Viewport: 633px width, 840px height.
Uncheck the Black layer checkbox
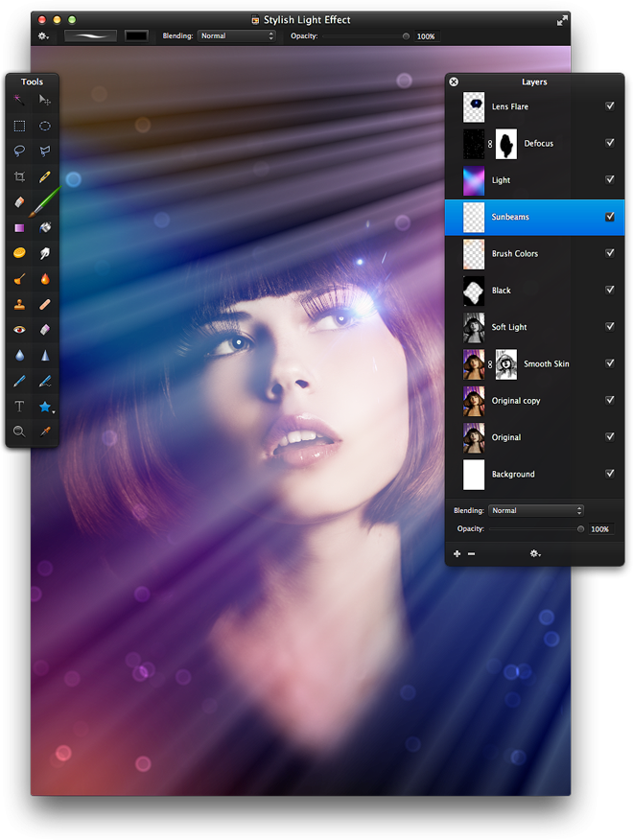pyautogui.click(x=609, y=290)
